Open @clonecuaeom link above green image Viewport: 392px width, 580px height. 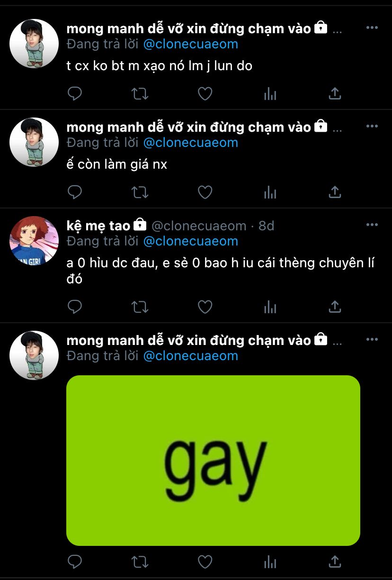190,356
